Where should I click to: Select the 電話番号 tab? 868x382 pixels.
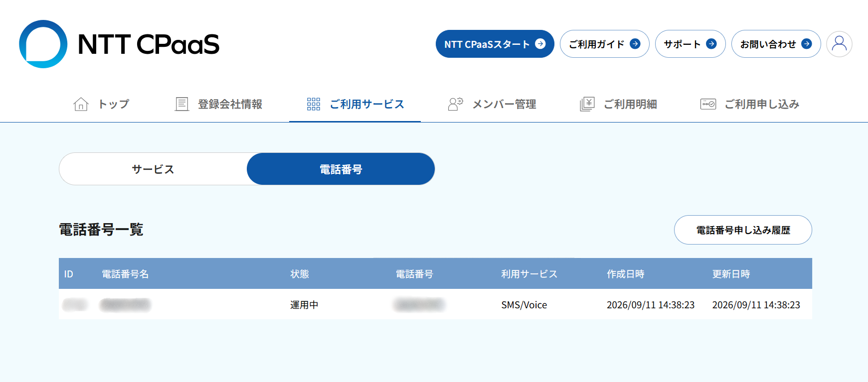pos(341,169)
